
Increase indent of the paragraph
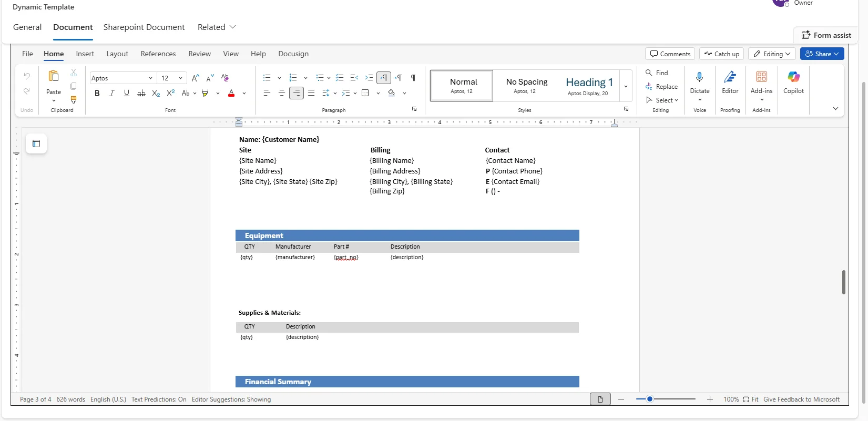pos(369,78)
